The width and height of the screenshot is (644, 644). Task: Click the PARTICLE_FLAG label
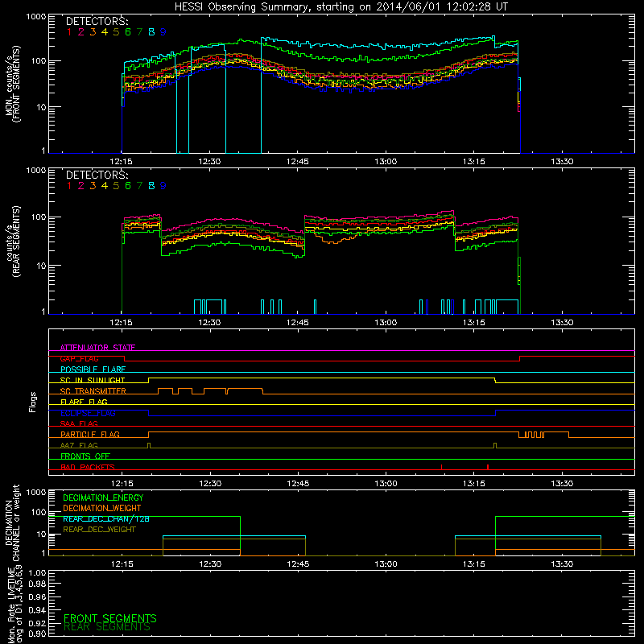click(90, 434)
